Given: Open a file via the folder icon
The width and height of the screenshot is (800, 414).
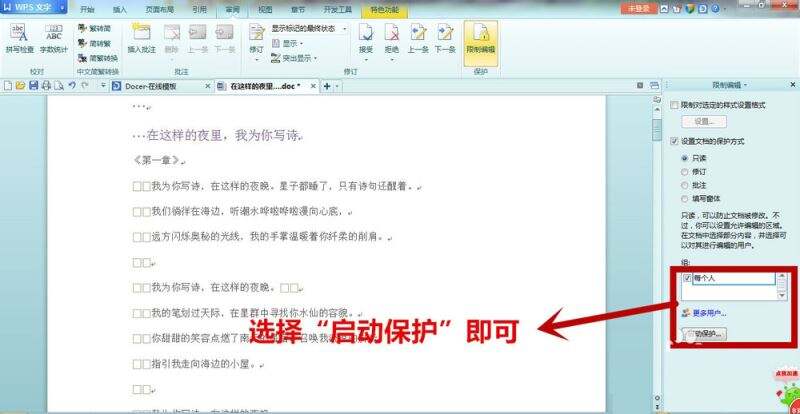Looking at the screenshot, I should (20, 86).
